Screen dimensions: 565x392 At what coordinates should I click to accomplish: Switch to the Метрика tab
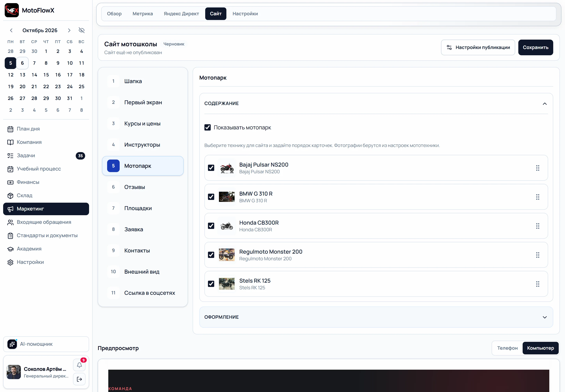click(x=143, y=14)
